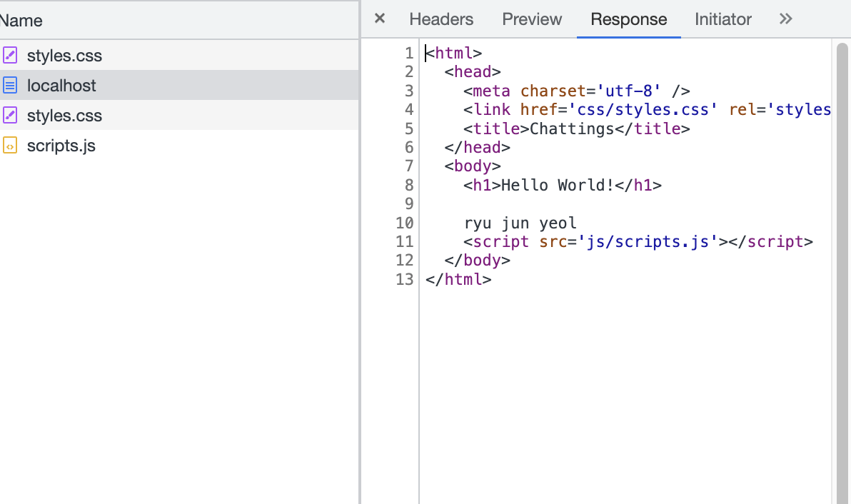Open the Initiator tab

point(723,19)
